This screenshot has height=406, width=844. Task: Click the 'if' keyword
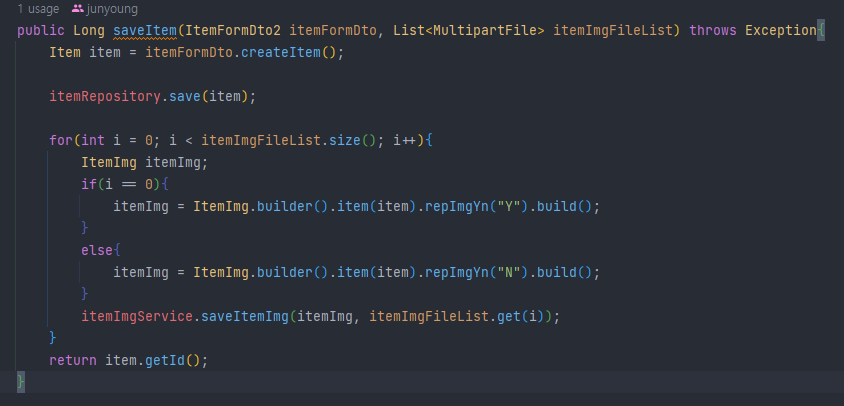[89, 185]
